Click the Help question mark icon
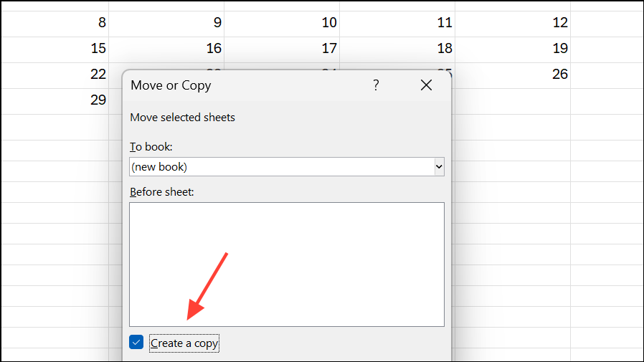The height and width of the screenshot is (362, 644). [376, 85]
